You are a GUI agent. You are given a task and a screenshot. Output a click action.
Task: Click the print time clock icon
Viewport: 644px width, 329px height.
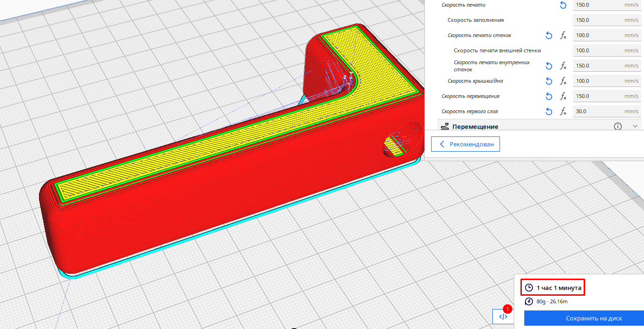tap(529, 288)
